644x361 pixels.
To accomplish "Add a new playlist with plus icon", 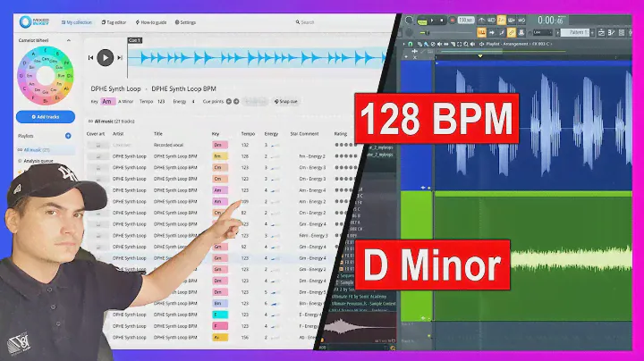I will point(70,136).
